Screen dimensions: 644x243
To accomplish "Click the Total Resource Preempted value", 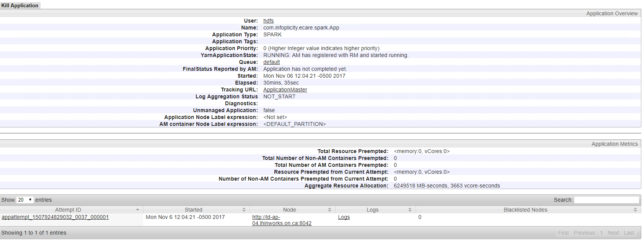I will coord(422,151).
